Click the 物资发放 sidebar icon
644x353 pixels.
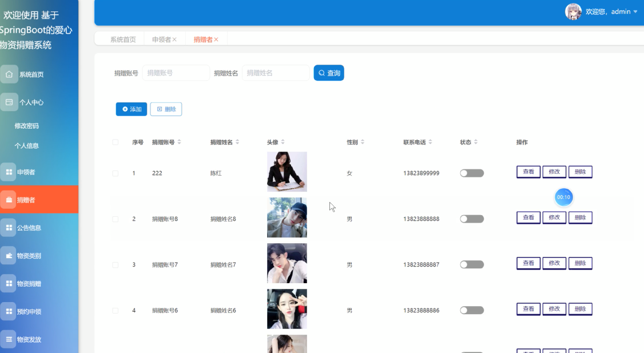tap(9, 339)
